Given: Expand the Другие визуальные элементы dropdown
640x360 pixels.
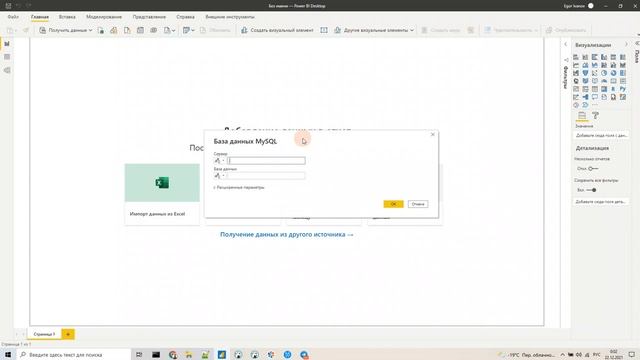Looking at the screenshot, I should (411, 30).
